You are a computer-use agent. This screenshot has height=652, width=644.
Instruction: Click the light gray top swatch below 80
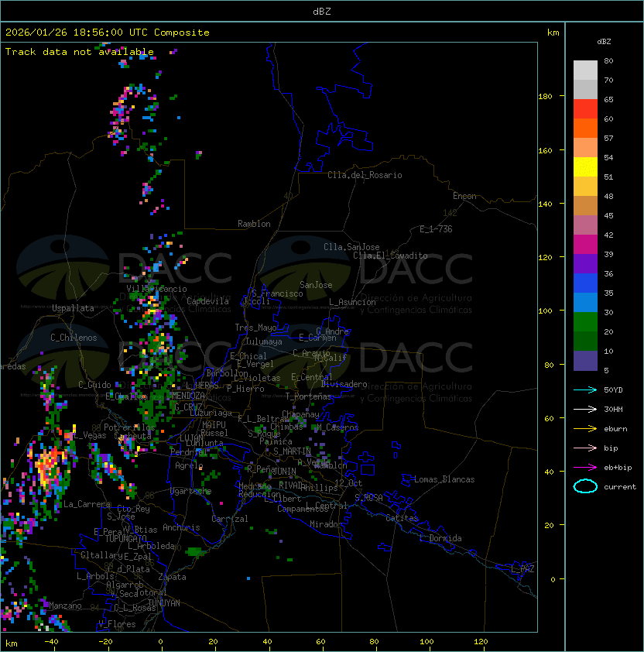point(585,70)
